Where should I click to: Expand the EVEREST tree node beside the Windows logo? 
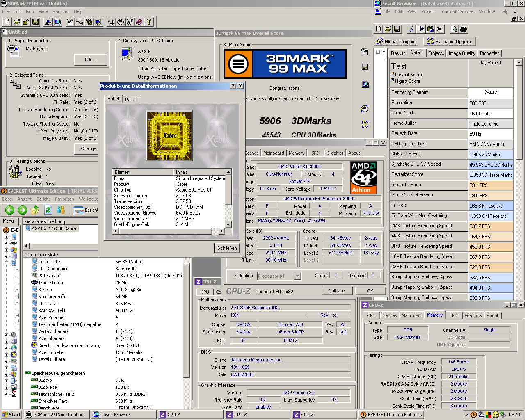click(6, 250)
